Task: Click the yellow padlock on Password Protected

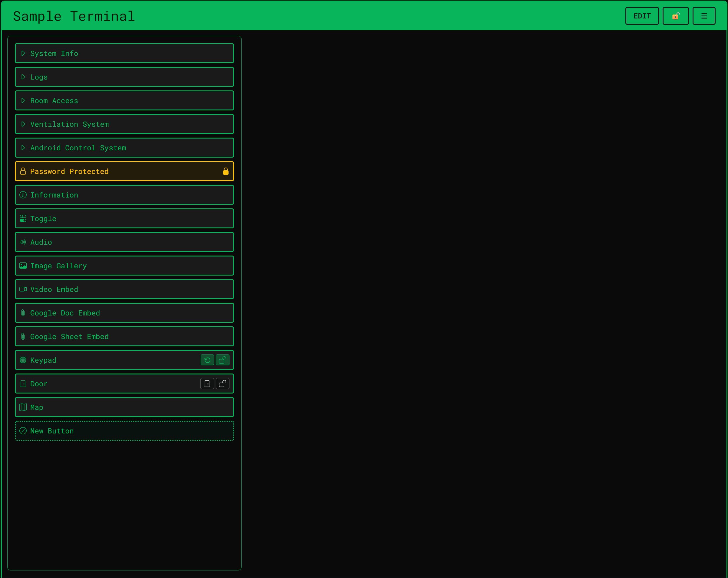Action: pyautogui.click(x=226, y=171)
